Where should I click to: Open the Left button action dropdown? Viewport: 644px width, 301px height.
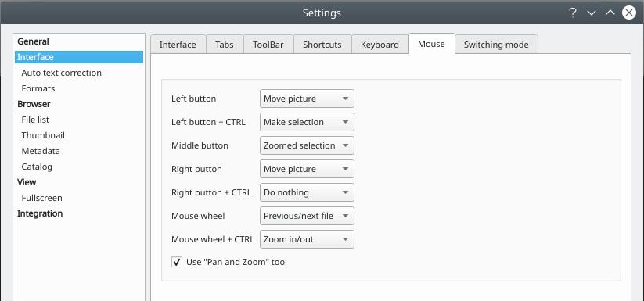[x=307, y=99]
